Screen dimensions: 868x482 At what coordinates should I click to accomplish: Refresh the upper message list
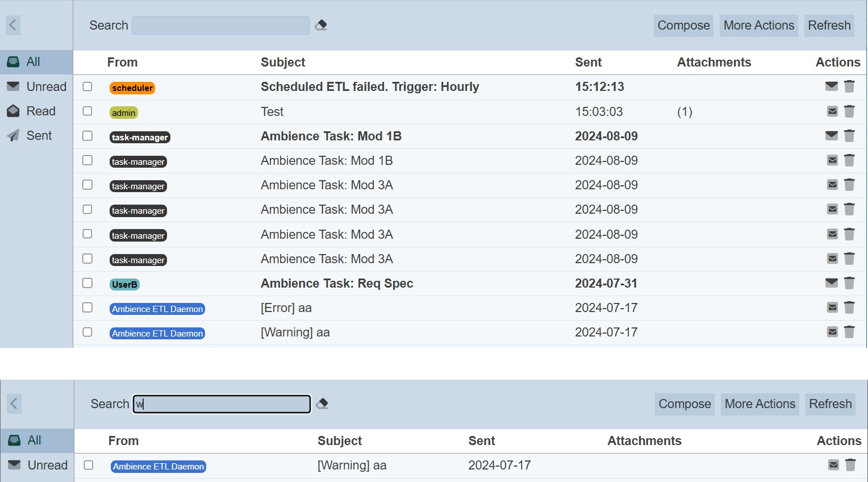pyautogui.click(x=829, y=26)
